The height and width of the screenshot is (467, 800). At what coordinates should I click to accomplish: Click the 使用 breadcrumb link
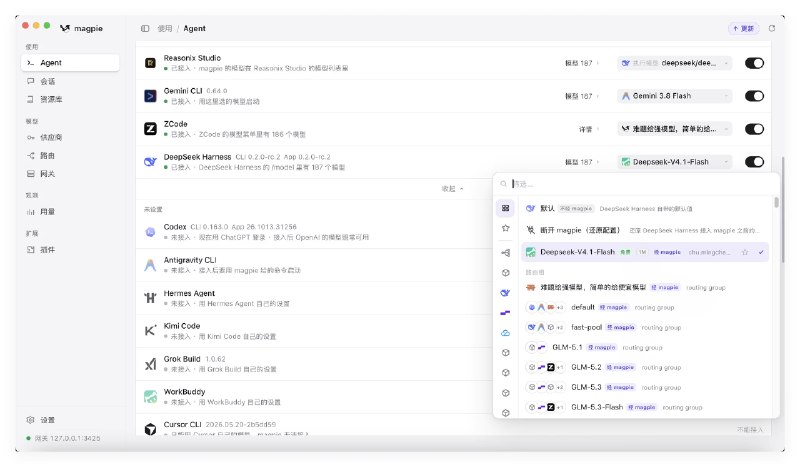164,29
